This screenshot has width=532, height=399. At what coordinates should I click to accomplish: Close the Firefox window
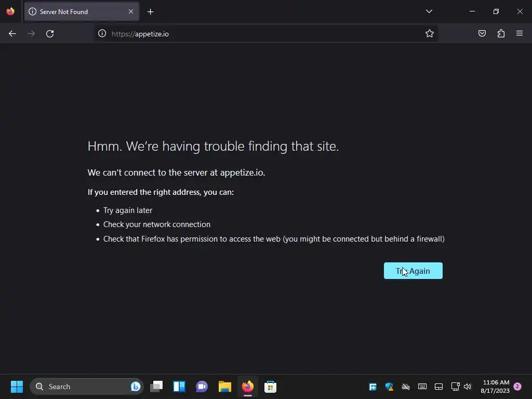click(x=520, y=11)
